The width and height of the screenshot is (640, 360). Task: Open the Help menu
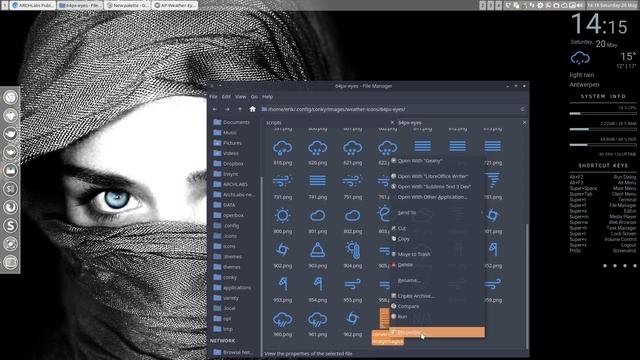pyautogui.click(x=267, y=97)
